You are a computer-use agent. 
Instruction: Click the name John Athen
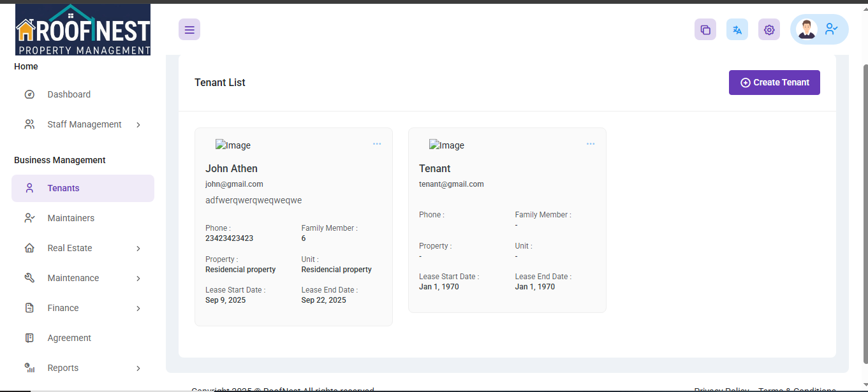pos(232,168)
